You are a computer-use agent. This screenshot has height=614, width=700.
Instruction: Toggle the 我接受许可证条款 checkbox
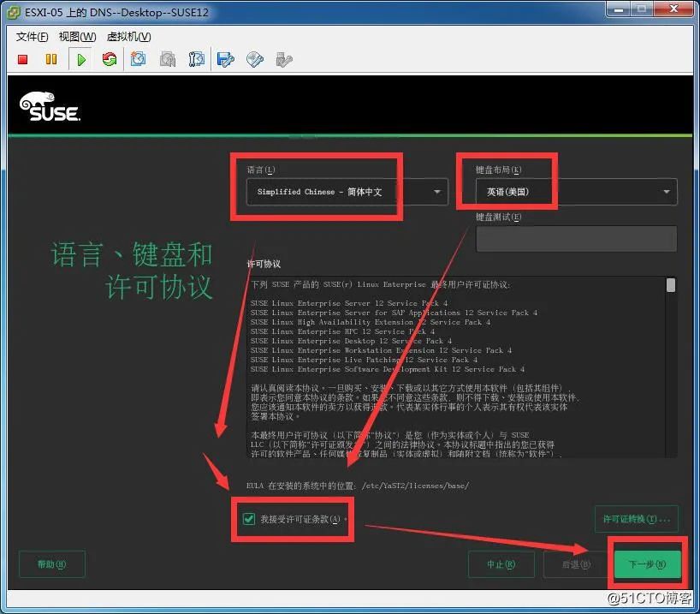pyautogui.click(x=249, y=519)
